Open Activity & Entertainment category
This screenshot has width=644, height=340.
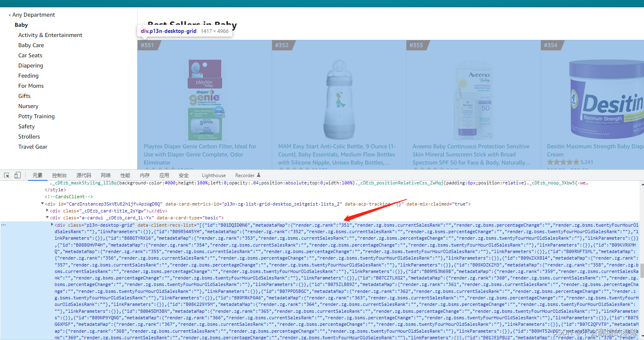pyautogui.click(x=50, y=35)
